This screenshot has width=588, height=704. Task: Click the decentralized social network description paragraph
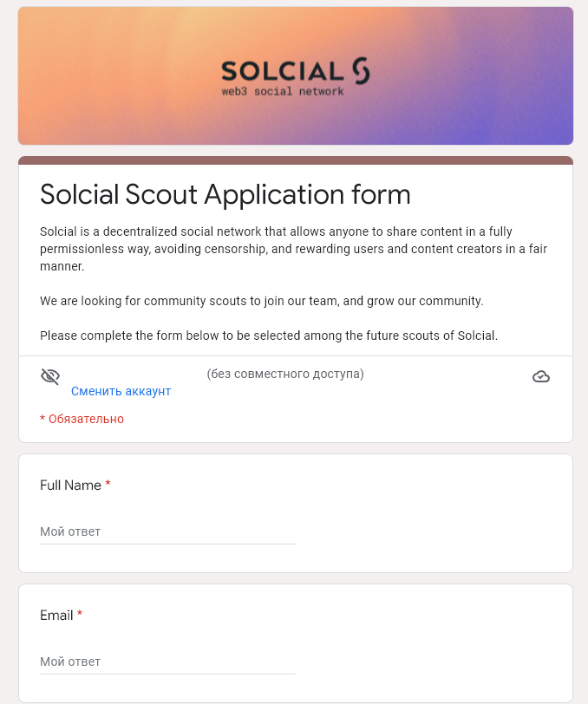click(x=293, y=249)
